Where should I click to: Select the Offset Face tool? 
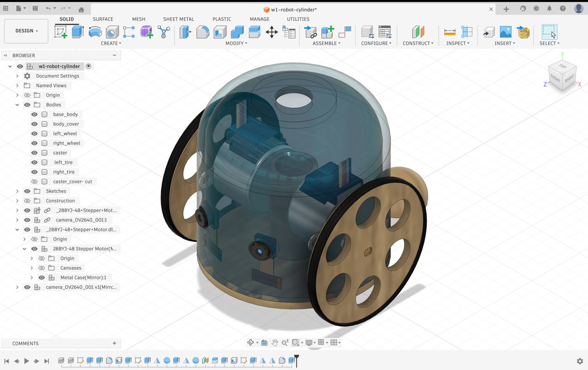(254, 32)
